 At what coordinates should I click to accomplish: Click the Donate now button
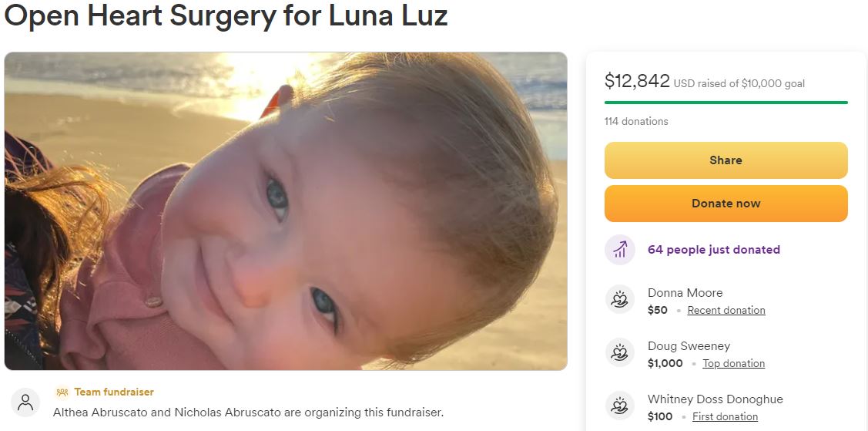[726, 204]
